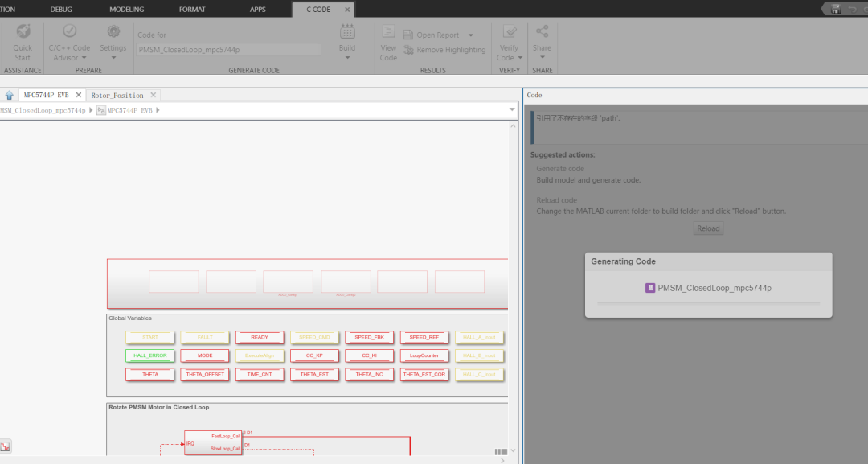Switch to the FORMAT ribbon tab
Screen dimensions: 868x464
(192, 10)
